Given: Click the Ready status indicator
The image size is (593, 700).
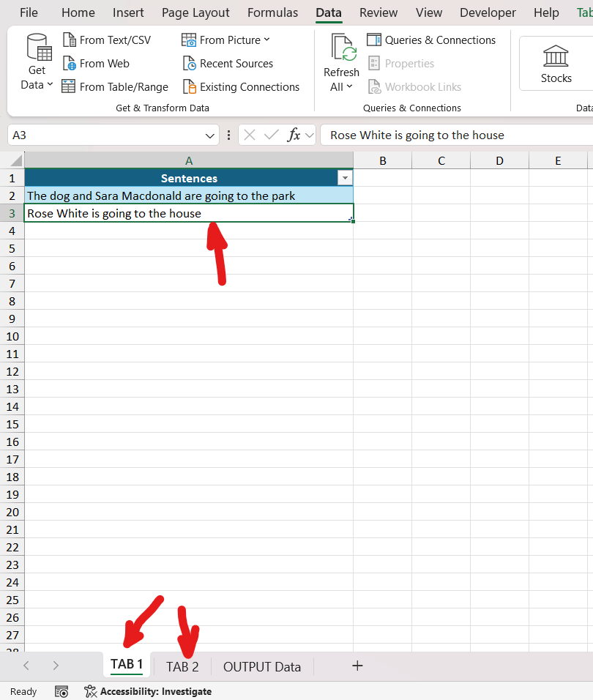Looking at the screenshot, I should coord(23,691).
